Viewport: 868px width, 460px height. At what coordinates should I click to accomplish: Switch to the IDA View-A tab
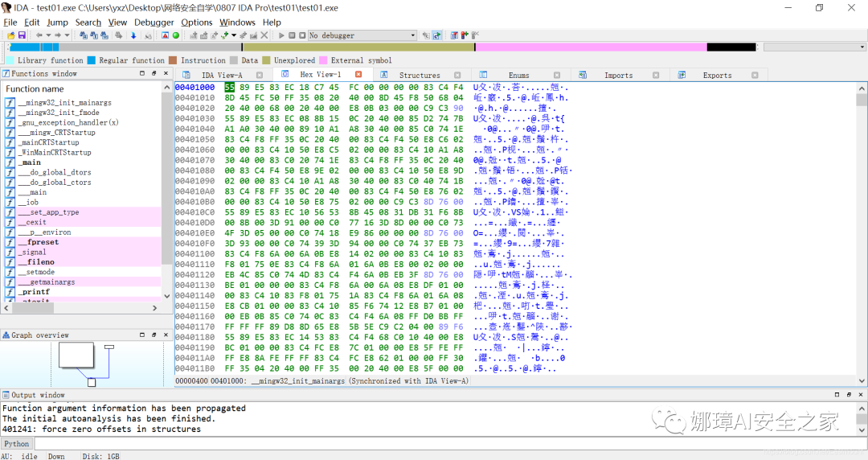coord(222,75)
